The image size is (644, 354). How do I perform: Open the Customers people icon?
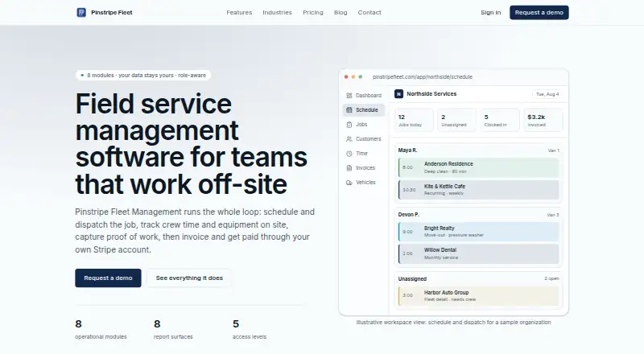click(x=349, y=139)
